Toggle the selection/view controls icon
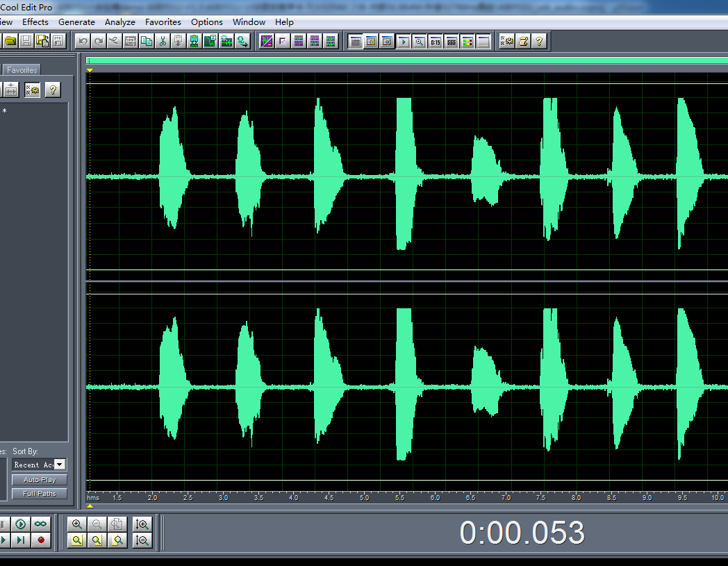This screenshot has width=728, height=566. 452,42
